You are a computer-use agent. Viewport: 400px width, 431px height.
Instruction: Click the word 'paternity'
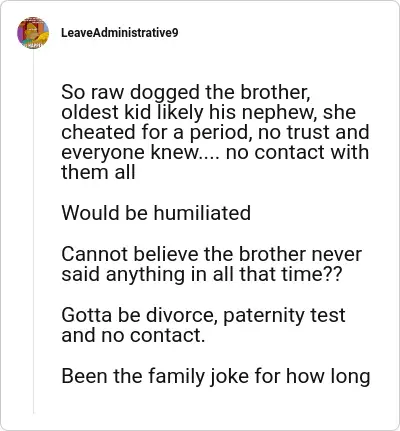(x=263, y=316)
